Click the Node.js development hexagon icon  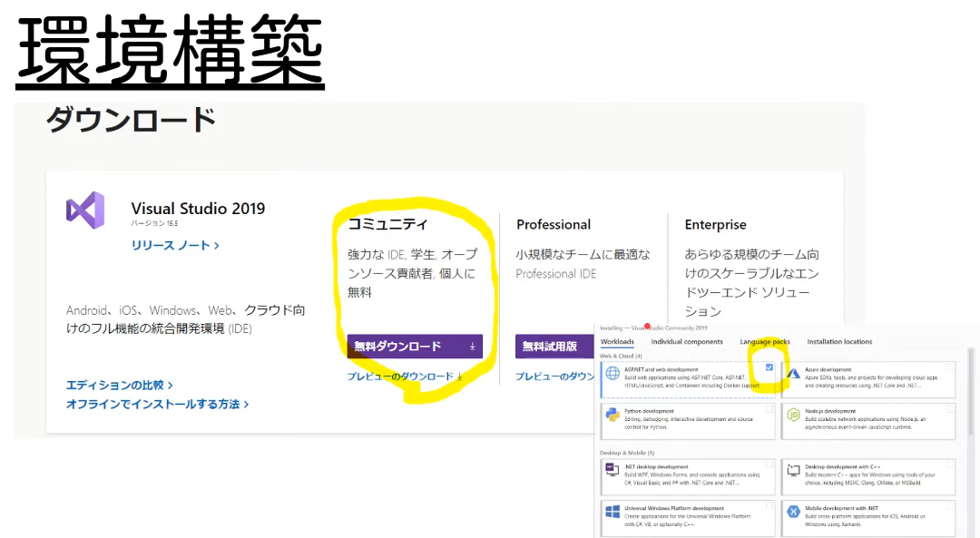pyautogui.click(x=793, y=415)
